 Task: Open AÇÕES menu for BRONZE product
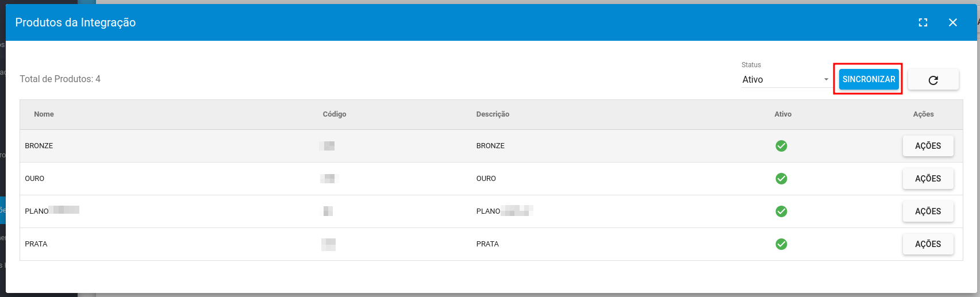tap(928, 146)
